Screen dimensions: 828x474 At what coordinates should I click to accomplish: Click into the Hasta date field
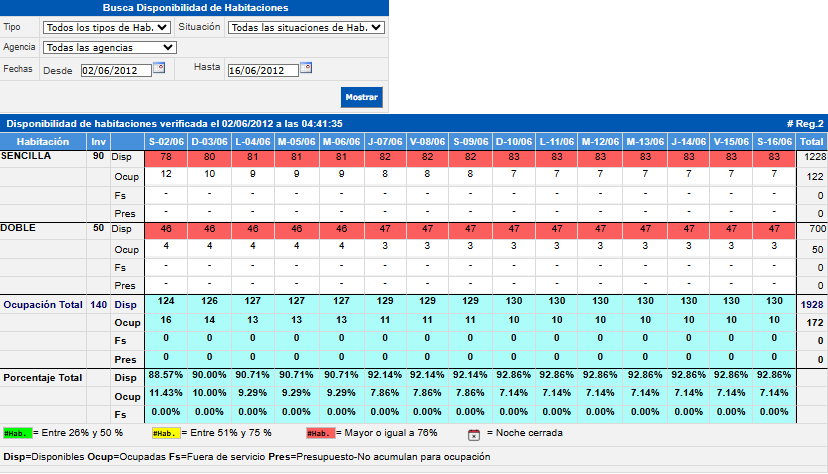point(262,70)
